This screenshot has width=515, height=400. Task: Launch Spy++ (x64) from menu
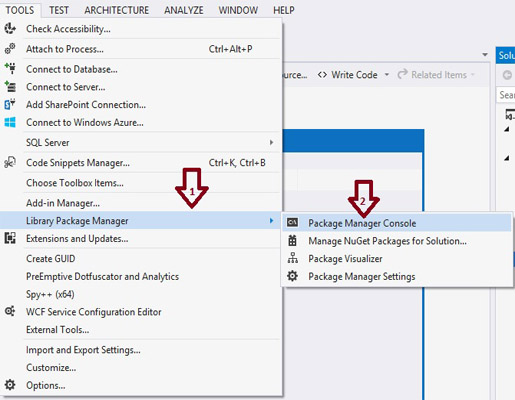[x=141, y=294]
